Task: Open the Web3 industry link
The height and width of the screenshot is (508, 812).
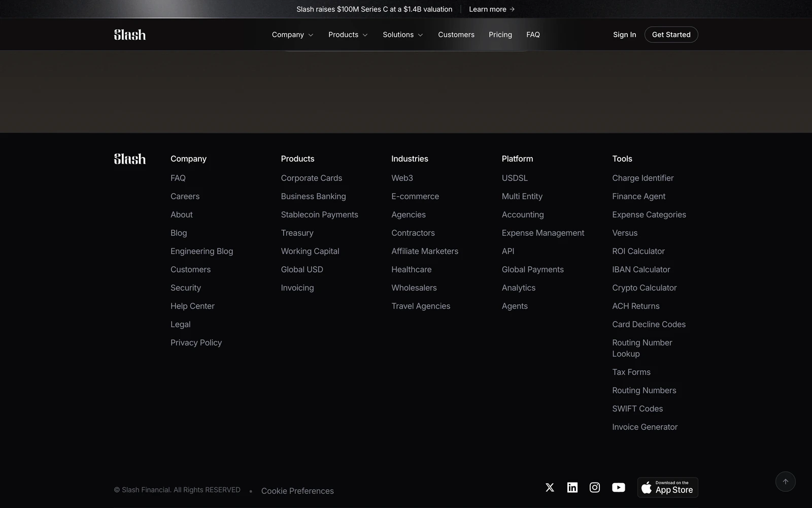Action: pos(402,178)
